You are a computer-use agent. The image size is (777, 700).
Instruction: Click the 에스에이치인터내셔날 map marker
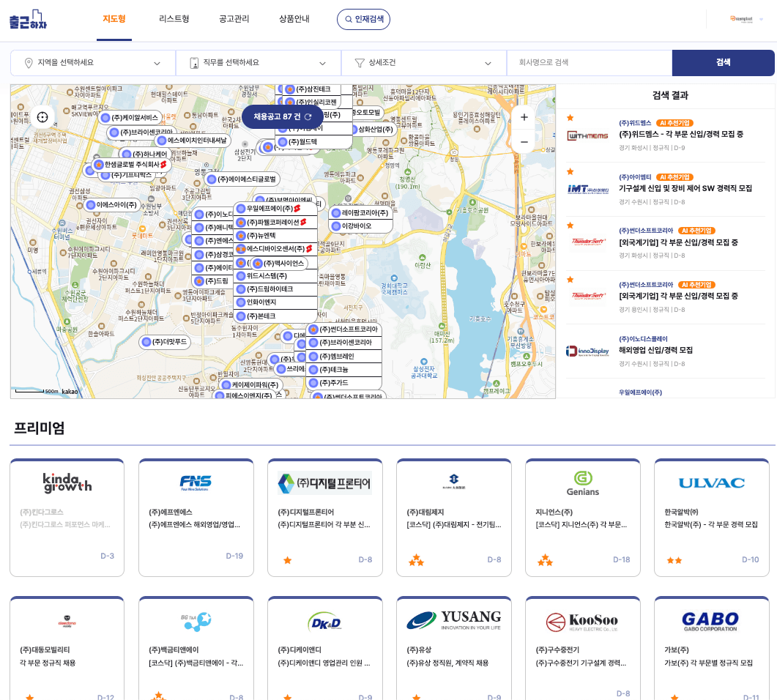click(x=193, y=141)
